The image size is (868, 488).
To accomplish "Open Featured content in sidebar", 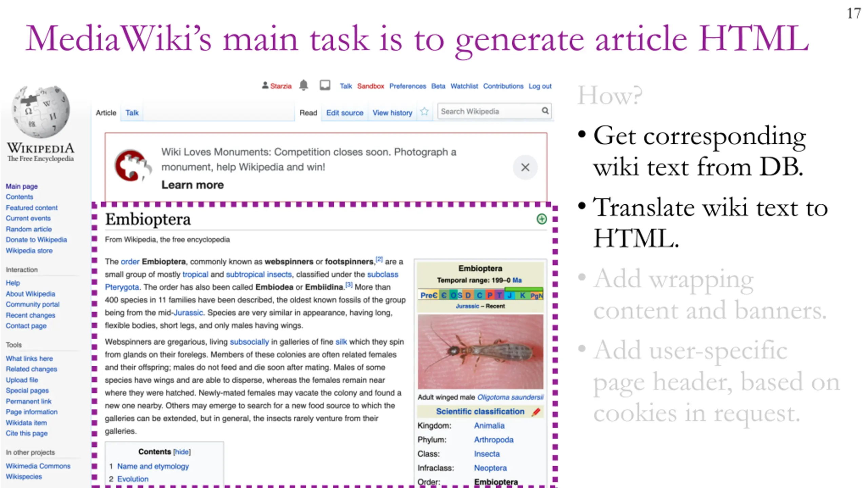I will coord(32,208).
